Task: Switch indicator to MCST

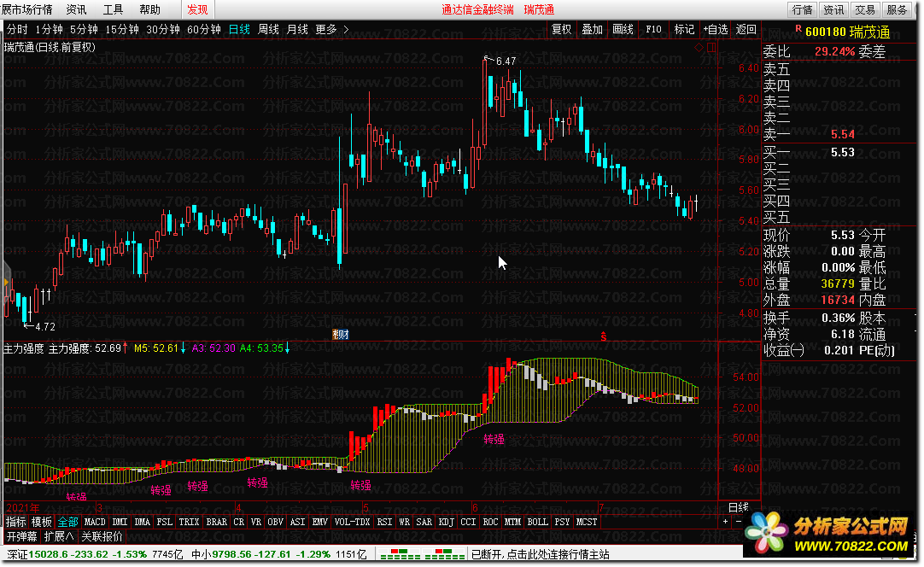Action: [587, 522]
